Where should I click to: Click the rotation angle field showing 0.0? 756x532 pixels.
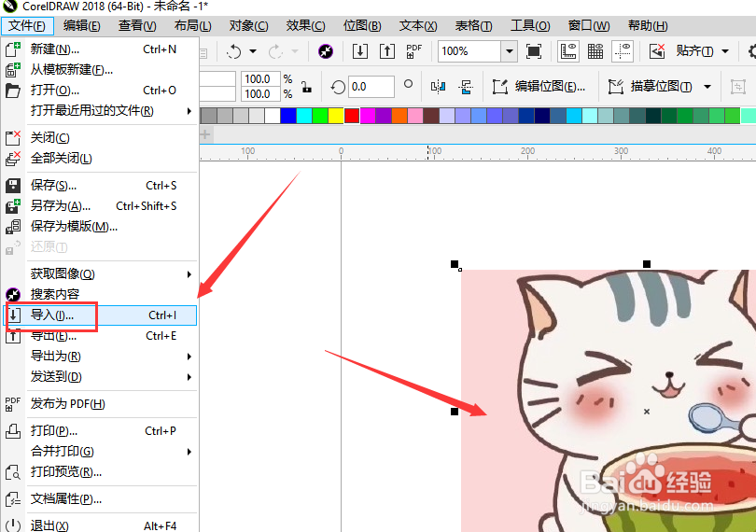371,87
